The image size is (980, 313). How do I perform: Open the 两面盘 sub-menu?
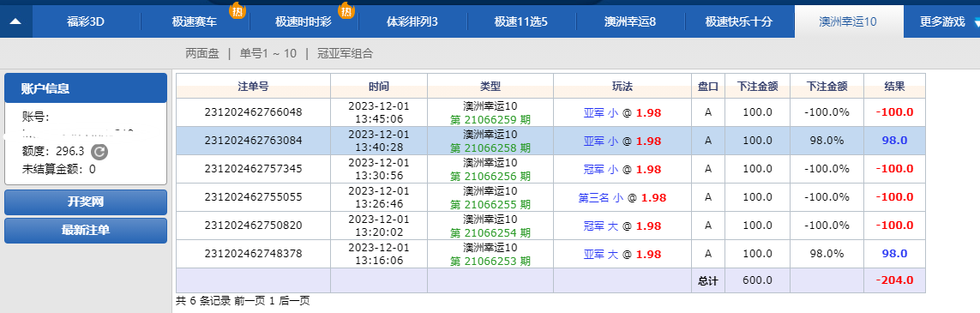202,54
